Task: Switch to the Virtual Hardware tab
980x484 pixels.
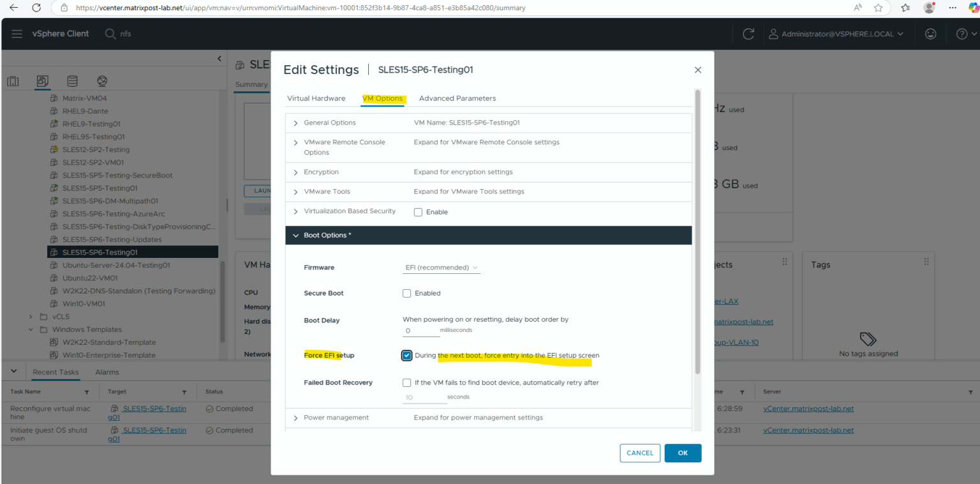Action: point(316,98)
